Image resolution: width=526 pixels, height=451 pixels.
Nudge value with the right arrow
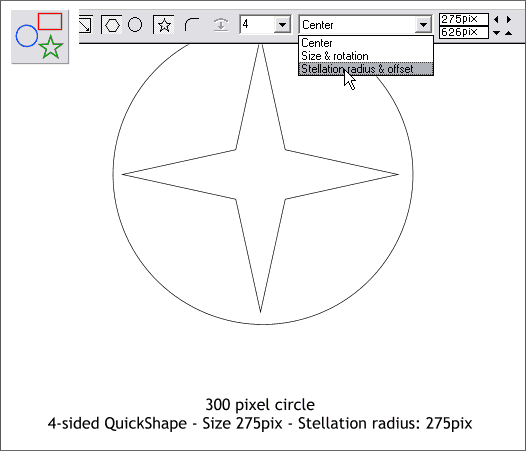pos(509,19)
